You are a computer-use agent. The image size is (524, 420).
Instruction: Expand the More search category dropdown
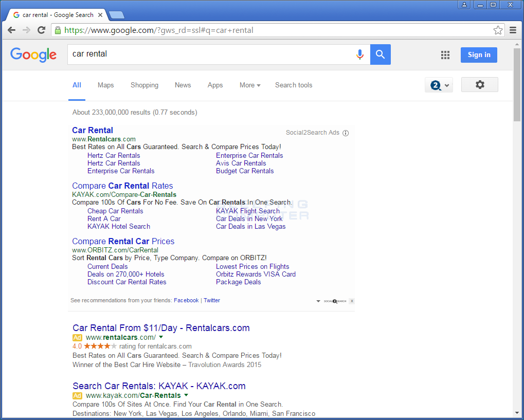pos(250,85)
